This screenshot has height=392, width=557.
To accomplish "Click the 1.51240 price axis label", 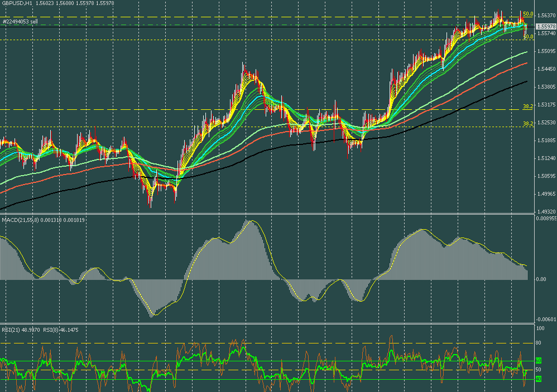I will point(547,158).
